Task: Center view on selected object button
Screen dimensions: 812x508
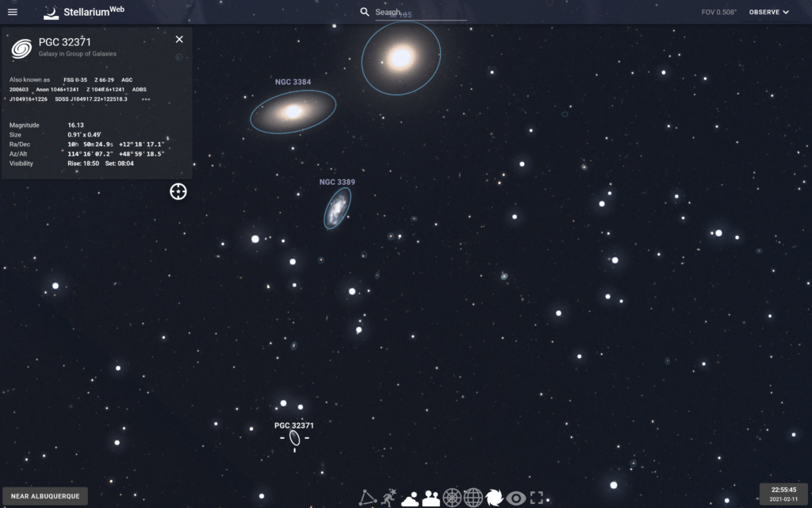Action: tap(178, 191)
